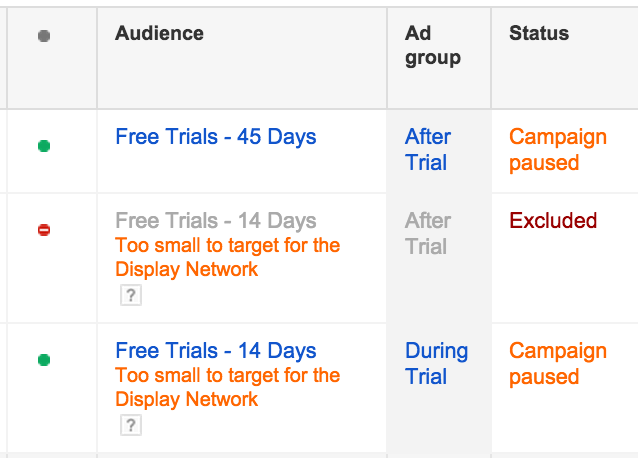Click red excluded icon for Free Trials 14 Days
This screenshot has width=638, height=458.
(44, 230)
